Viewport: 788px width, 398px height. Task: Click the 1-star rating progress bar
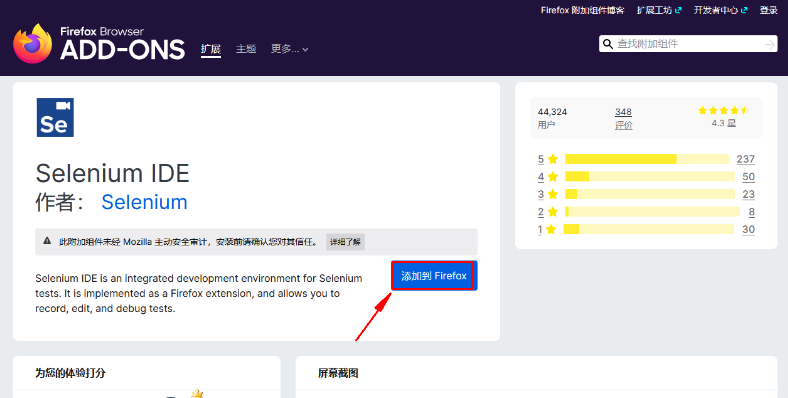(649, 229)
